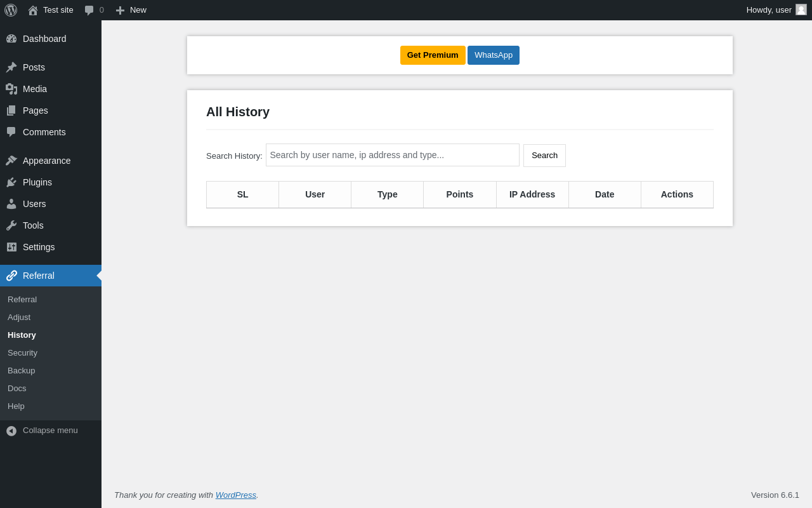Open the Security submenu item
The image size is (812, 508).
[x=22, y=352]
